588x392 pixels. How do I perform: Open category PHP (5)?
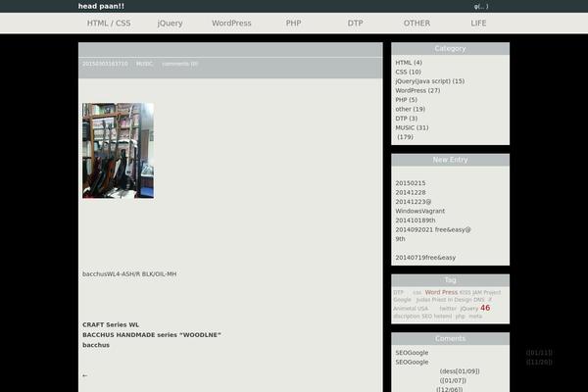(x=406, y=100)
